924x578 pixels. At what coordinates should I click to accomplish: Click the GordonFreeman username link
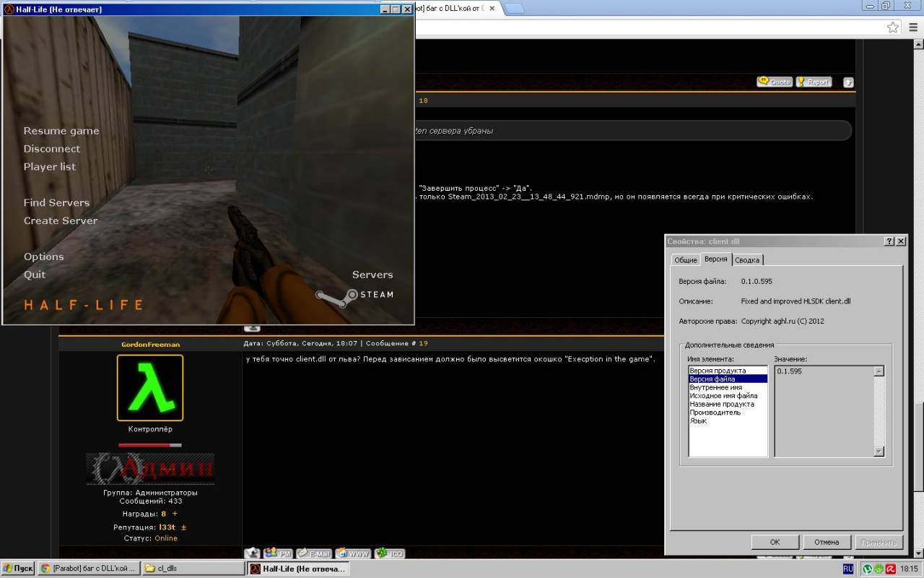pyautogui.click(x=150, y=345)
